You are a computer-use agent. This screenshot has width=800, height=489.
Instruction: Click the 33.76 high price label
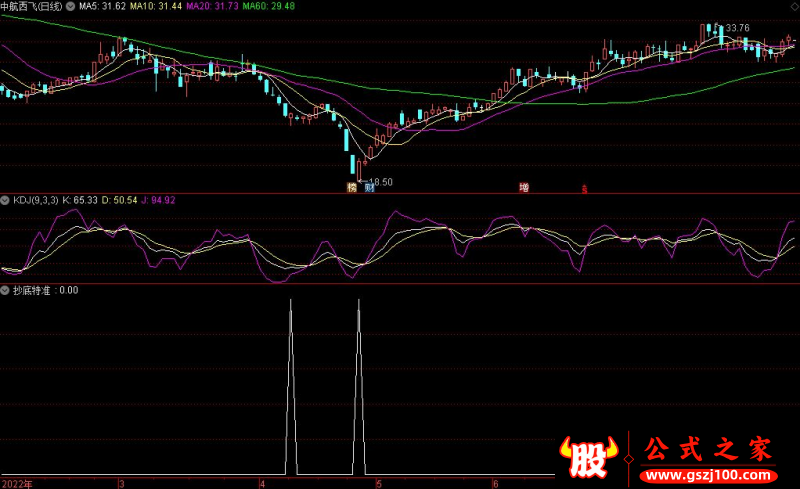[737, 28]
